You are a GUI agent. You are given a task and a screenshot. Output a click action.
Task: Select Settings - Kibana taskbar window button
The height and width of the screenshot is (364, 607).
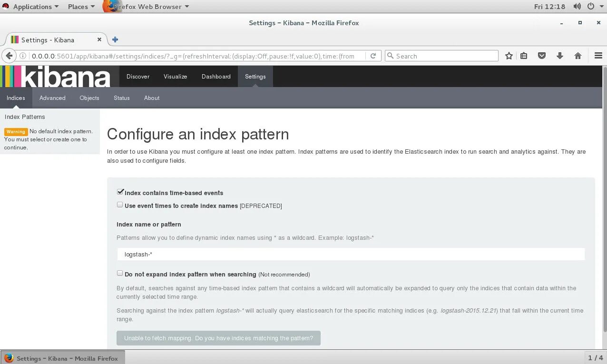coord(62,358)
